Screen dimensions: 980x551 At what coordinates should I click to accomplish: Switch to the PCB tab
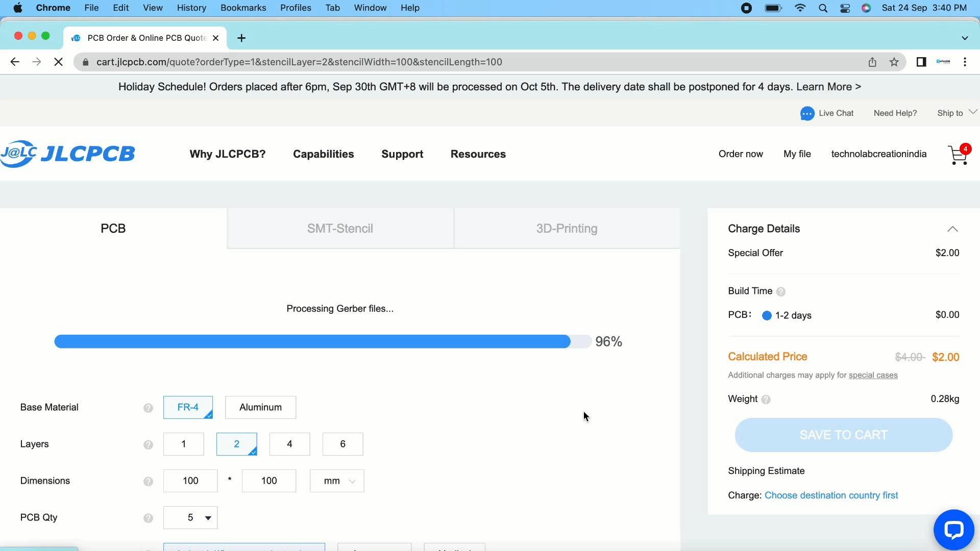tap(113, 229)
